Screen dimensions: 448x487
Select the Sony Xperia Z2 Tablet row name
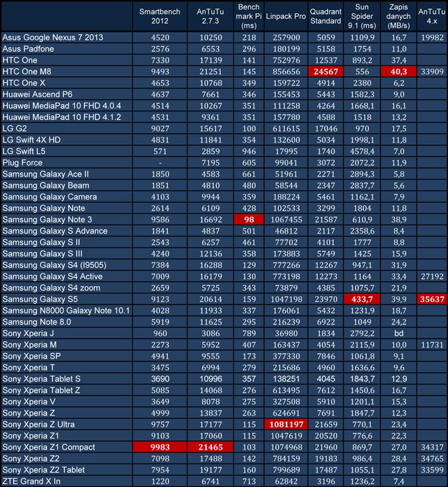pyautogui.click(x=43, y=470)
